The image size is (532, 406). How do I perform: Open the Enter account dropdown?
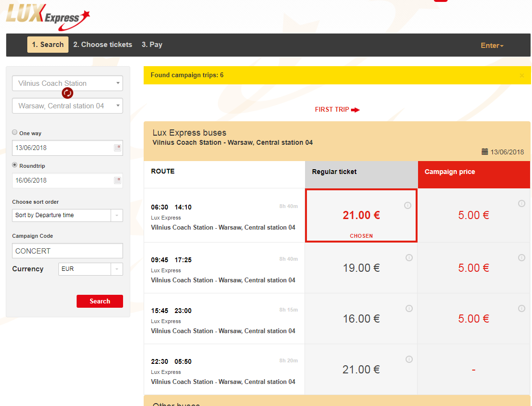(492, 46)
